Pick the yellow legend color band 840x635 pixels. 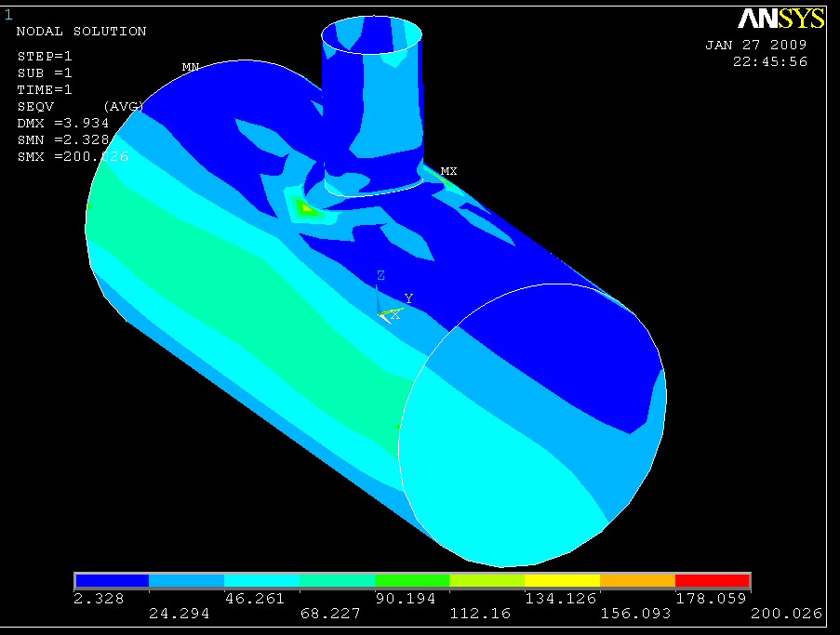[562, 581]
